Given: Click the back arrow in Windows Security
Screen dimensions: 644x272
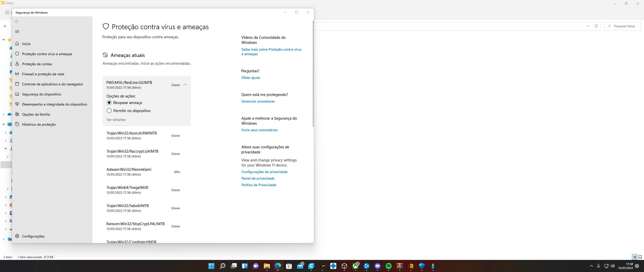Looking at the screenshot, I should pos(17,21).
